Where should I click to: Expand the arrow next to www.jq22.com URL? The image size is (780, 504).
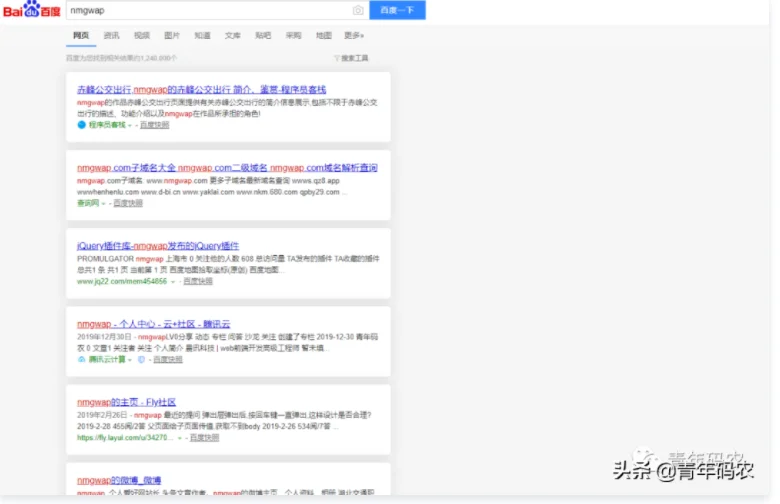173,282
